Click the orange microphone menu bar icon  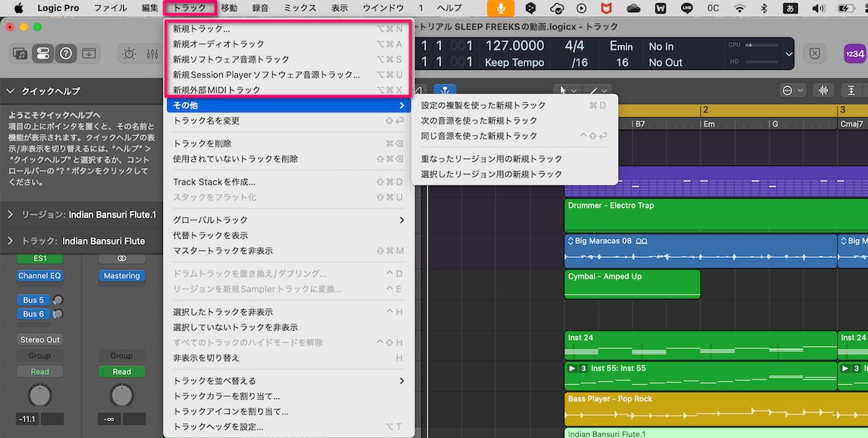(501, 9)
